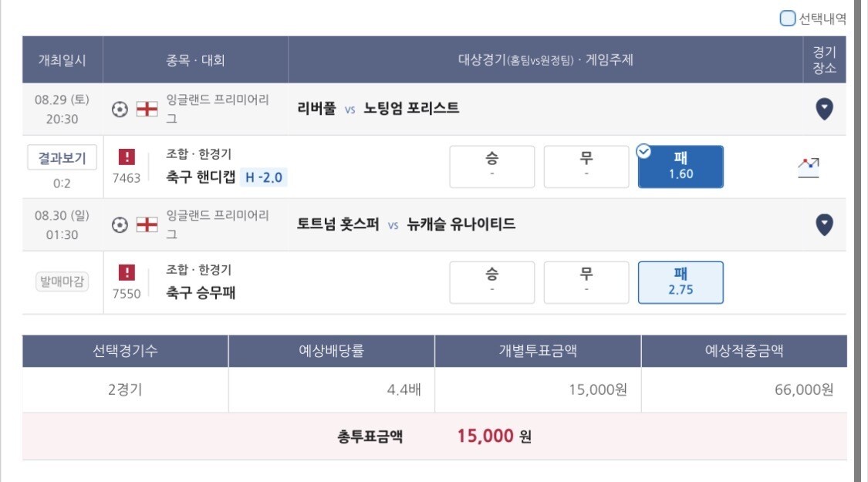Click the England flag icon for Tottenham match
This screenshot has width=868, height=482.
[147, 224]
